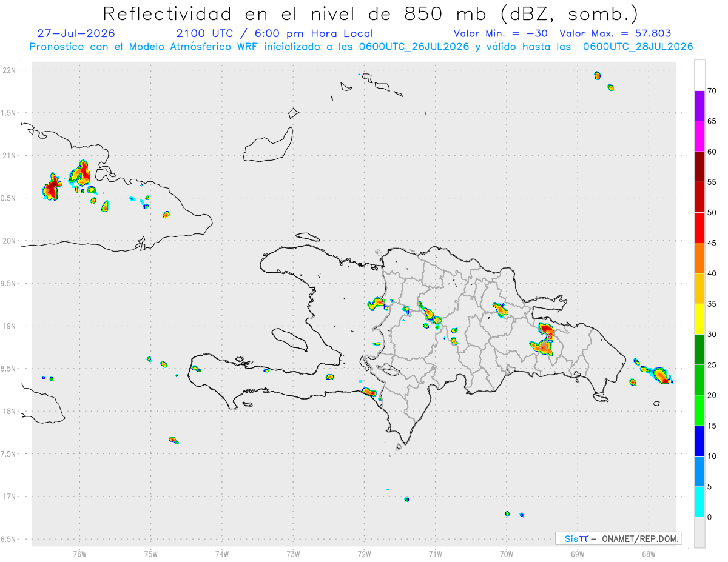Image resolution: width=728 pixels, height=562 pixels.
Task: Click the "22N" latitude label
Action: pos(10,70)
